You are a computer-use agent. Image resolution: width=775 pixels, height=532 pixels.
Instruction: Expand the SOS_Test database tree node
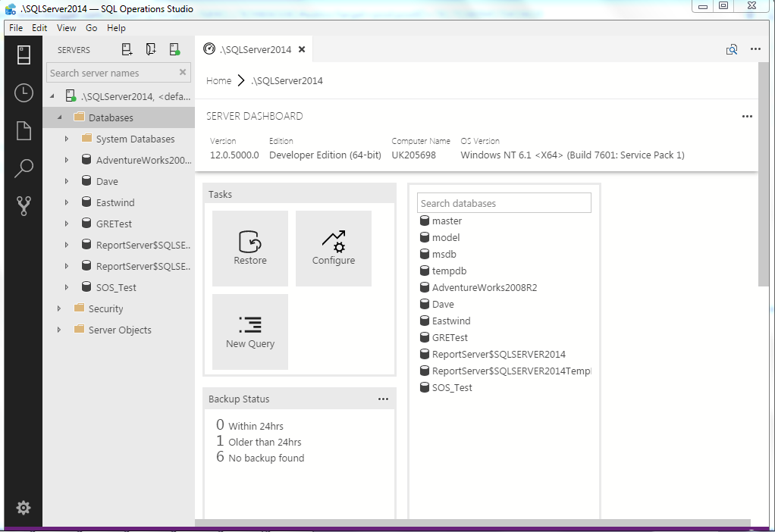[67, 287]
